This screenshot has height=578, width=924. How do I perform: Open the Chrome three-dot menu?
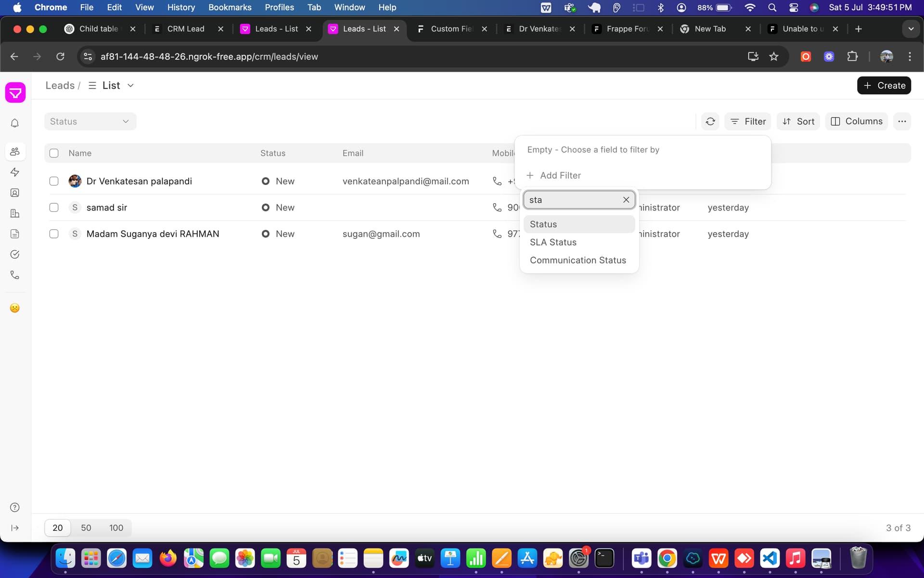[x=910, y=56]
